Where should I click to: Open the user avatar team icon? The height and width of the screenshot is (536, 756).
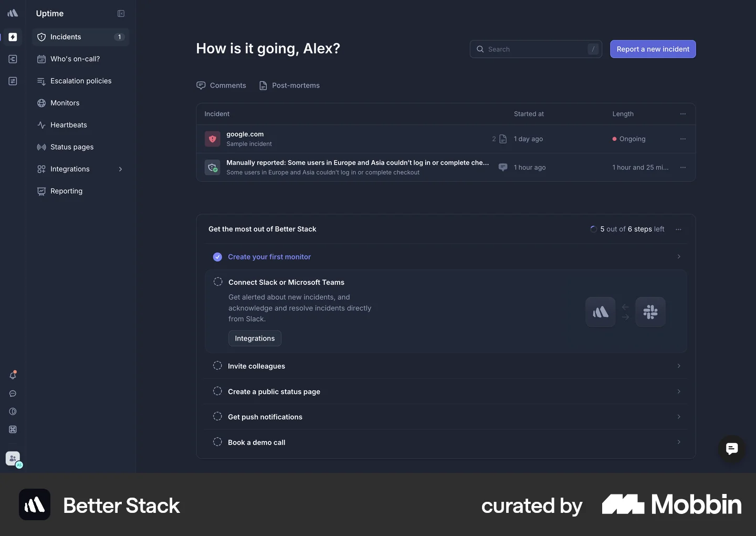(x=13, y=459)
